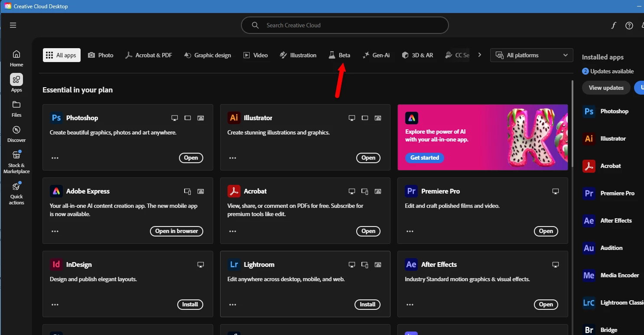Open Lightroom card's three-dot menu
The width and height of the screenshot is (644, 335).
coord(233,305)
